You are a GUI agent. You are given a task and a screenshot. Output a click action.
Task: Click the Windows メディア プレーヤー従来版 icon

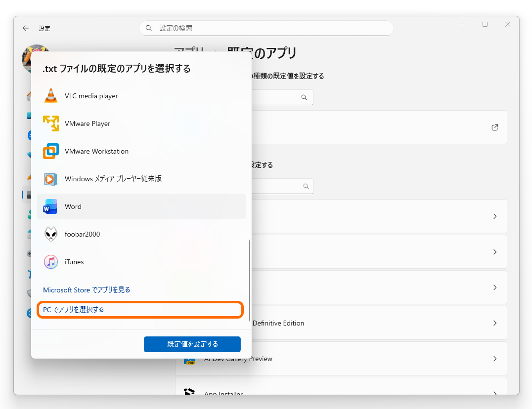tap(51, 178)
